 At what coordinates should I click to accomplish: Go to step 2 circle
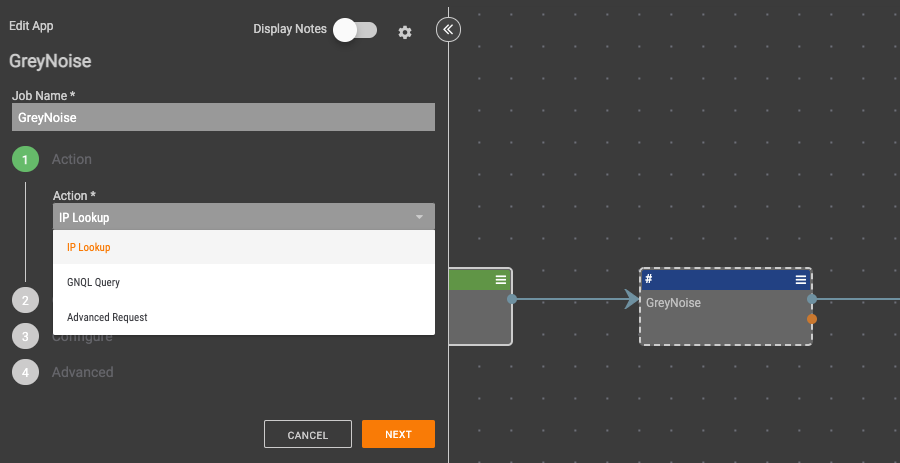(x=25, y=301)
